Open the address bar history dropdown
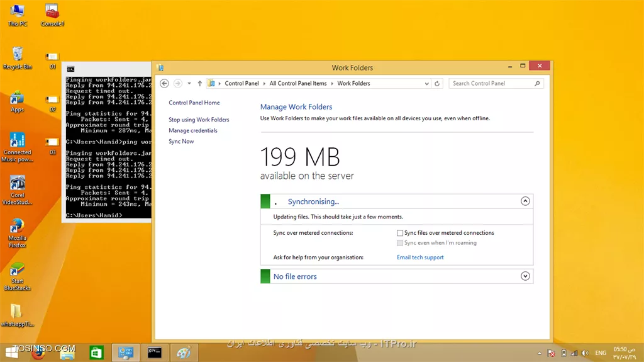The image size is (644, 362). pos(426,84)
